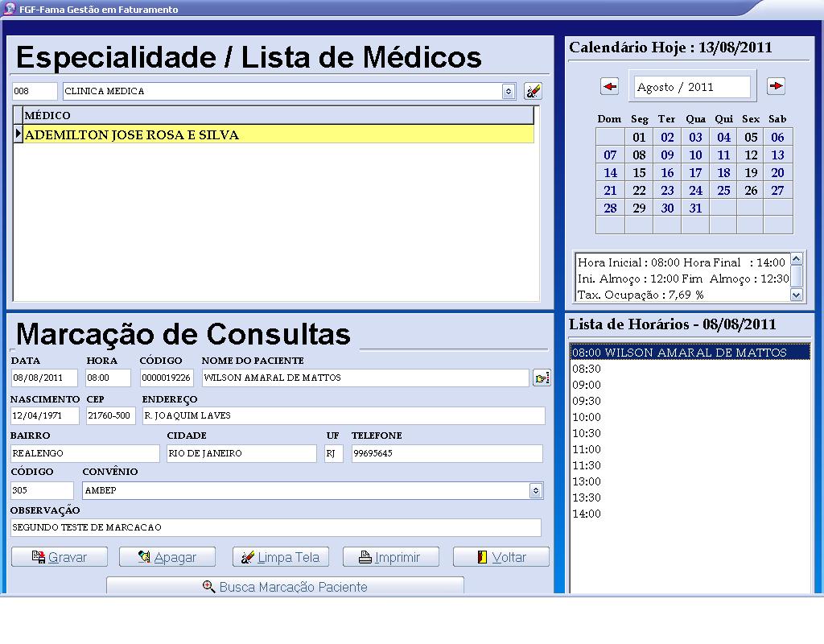Go to next month with red right arrow
The width and height of the screenshot is (824, 644).
[776, 86]
